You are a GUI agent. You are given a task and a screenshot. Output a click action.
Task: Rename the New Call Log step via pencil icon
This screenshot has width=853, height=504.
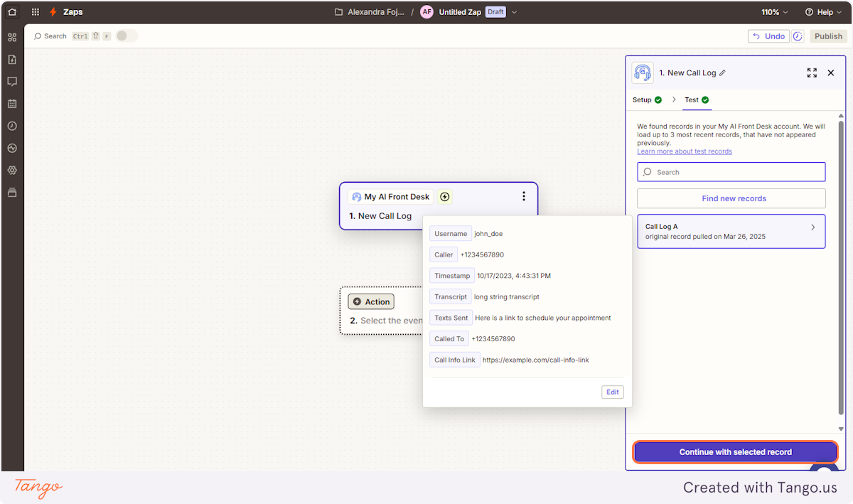pos(722,73)
